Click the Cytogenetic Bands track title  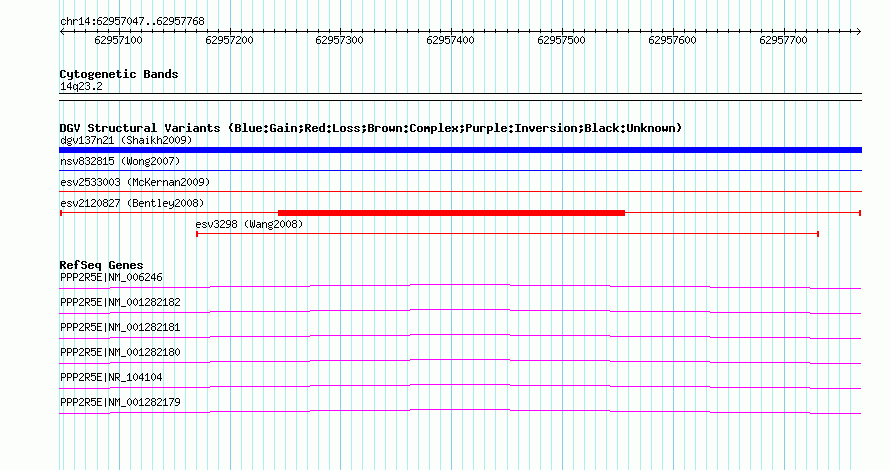click(x=119, y=74)
